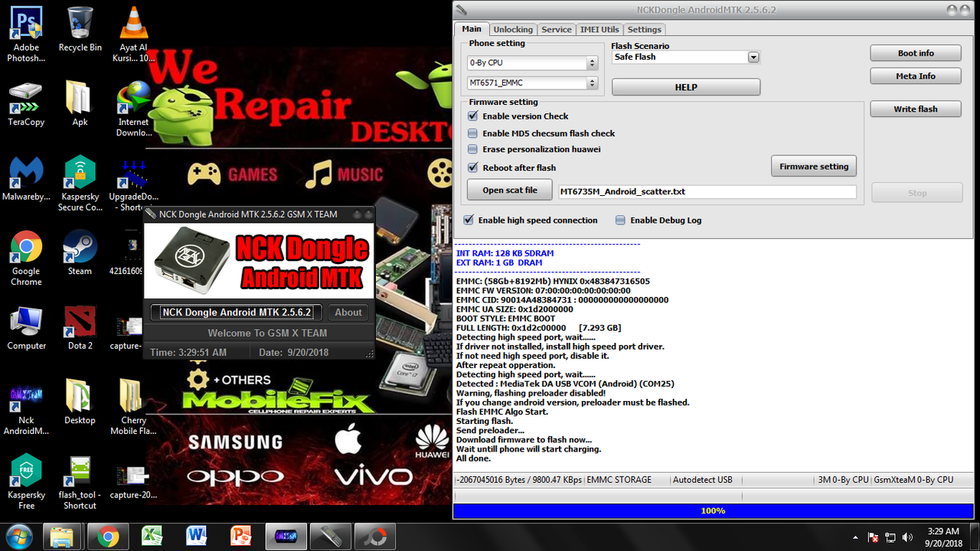Click 'Autodetect USB' status bar entry
Image resolution: width=980 pixels, height=551 pixels.
pos(703,480)
